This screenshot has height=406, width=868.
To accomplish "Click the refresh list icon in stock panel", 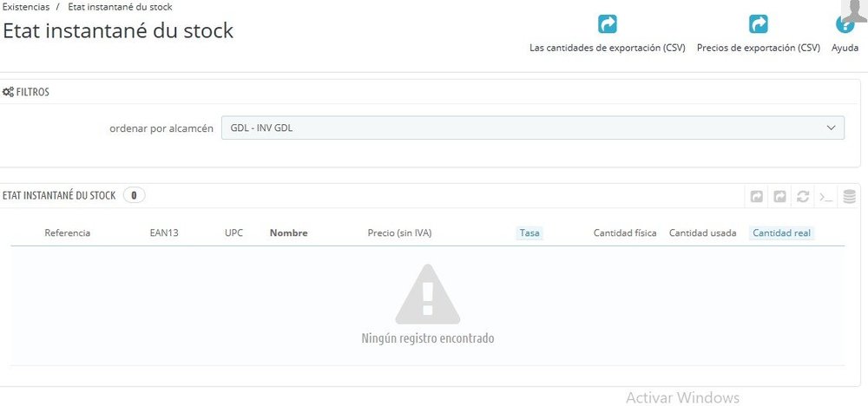I will click(803, 196).
